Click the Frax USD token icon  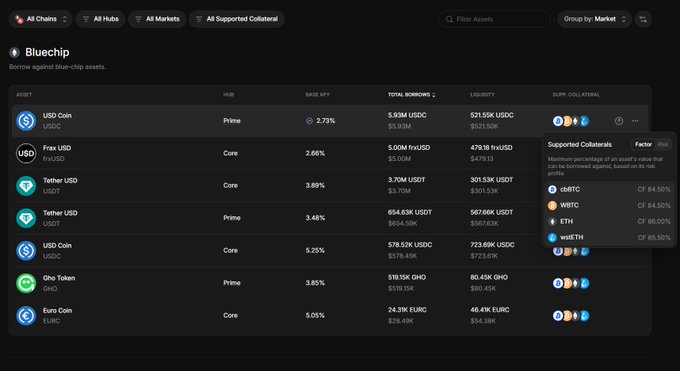(26, 153)
